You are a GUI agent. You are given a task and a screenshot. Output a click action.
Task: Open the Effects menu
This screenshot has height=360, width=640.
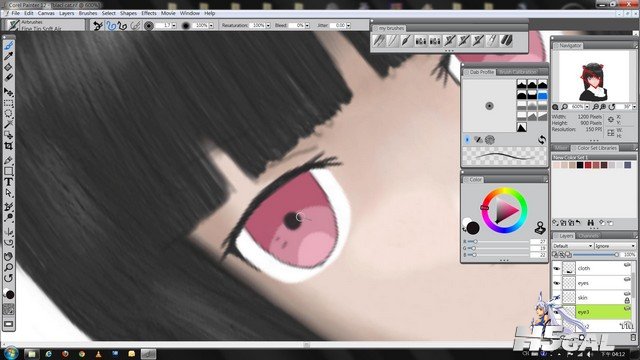coord(149,13)
